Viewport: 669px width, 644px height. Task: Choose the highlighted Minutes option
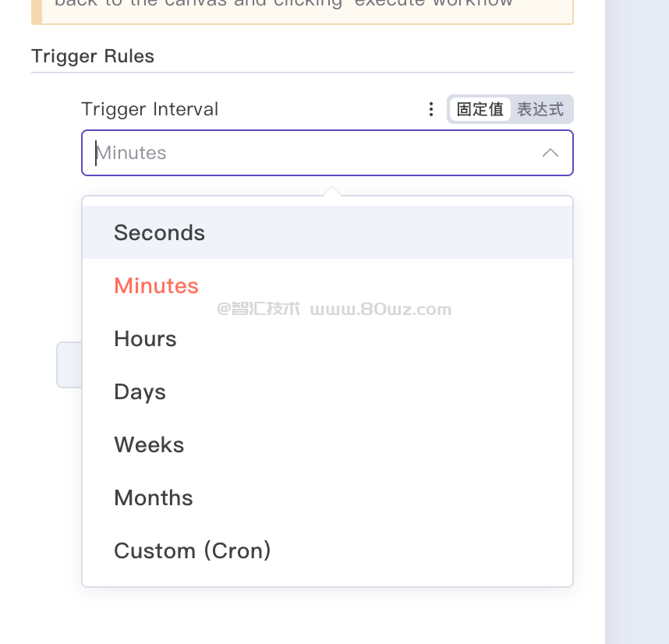click(x=157, y=285)
